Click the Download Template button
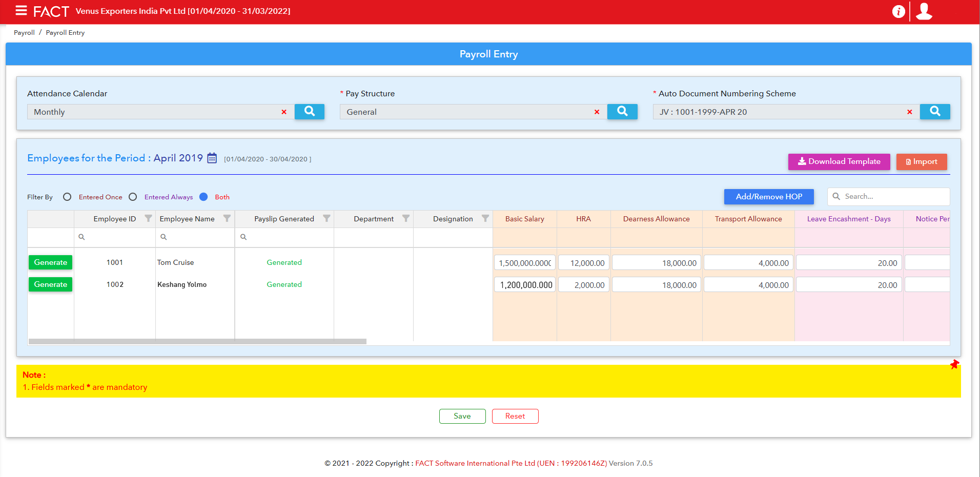The width and height of the screenshot is (980, 477). pyautogui.click(x=839, y=161)
